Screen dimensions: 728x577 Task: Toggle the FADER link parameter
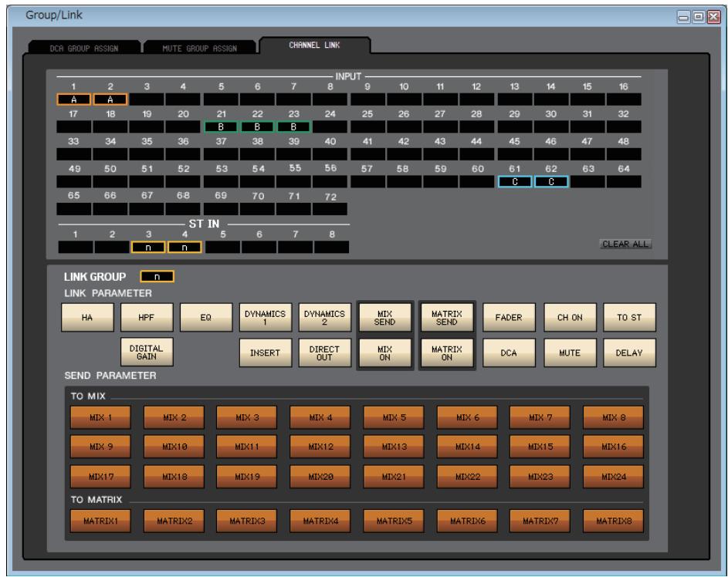coord(509,317)
